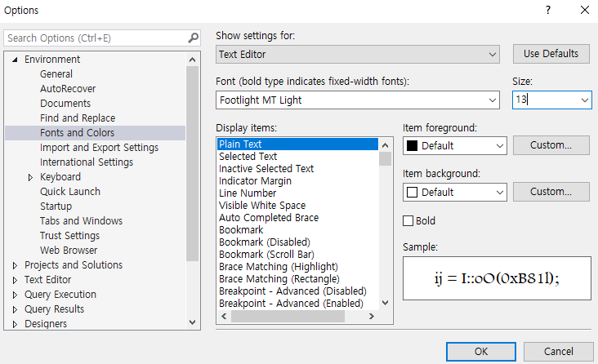The image size is (598, 364).
Task: Click Display items list scroll up arrow
Action: [386, 145]
